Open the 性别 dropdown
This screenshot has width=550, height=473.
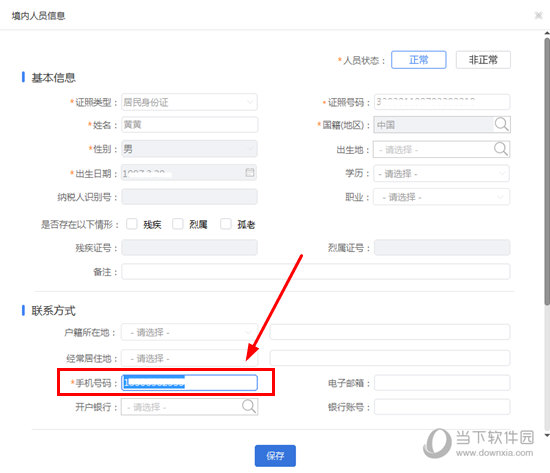[189, 149]
